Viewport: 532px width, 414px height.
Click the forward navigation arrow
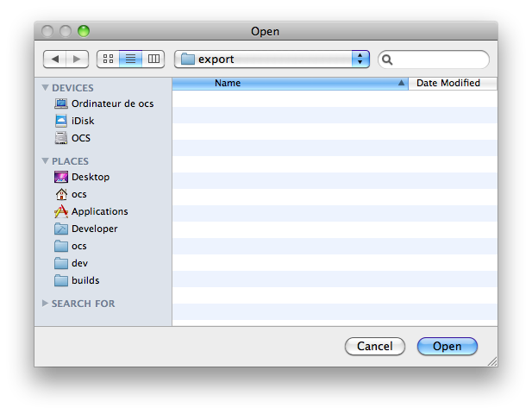coord(77,60)
